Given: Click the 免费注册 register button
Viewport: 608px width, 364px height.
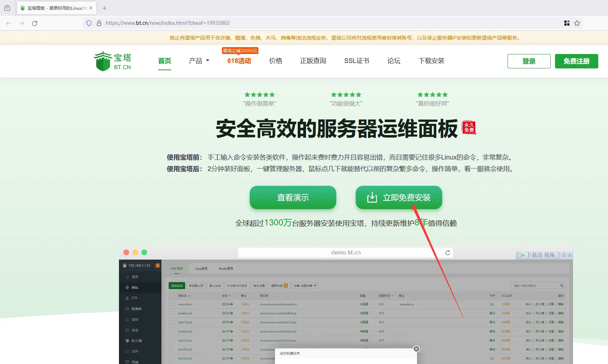Looking at the screenshot, I should pos(576,61).
